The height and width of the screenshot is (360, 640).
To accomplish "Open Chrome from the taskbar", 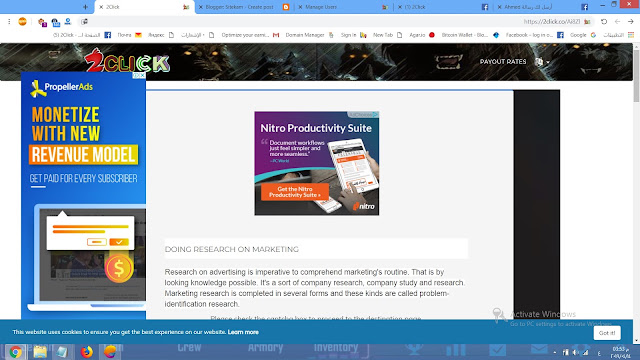I will click(x=16, y=351).
